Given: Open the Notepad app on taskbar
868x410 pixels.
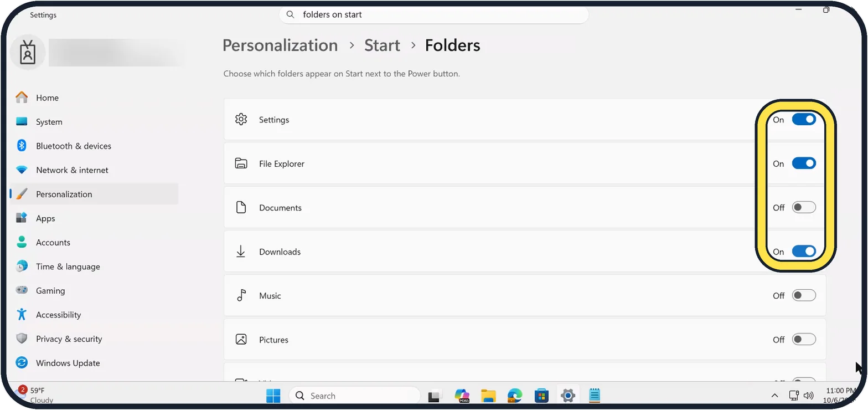Looking at the screenshot, I should (595, 396).
